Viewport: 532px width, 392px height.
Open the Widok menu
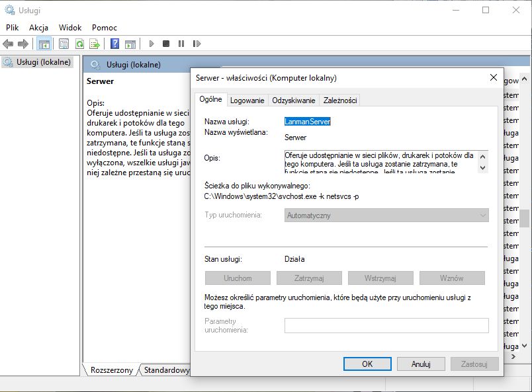[x=70, y=28]
